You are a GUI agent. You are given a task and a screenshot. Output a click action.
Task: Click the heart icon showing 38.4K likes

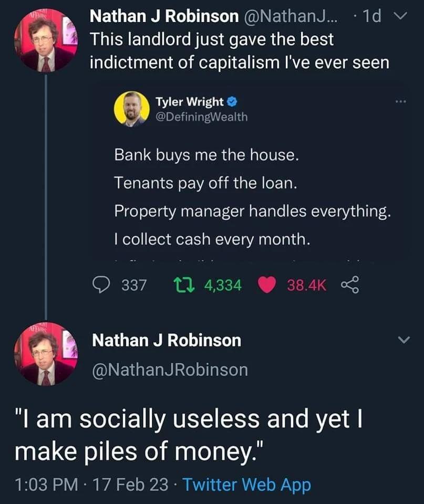point(267,285)
